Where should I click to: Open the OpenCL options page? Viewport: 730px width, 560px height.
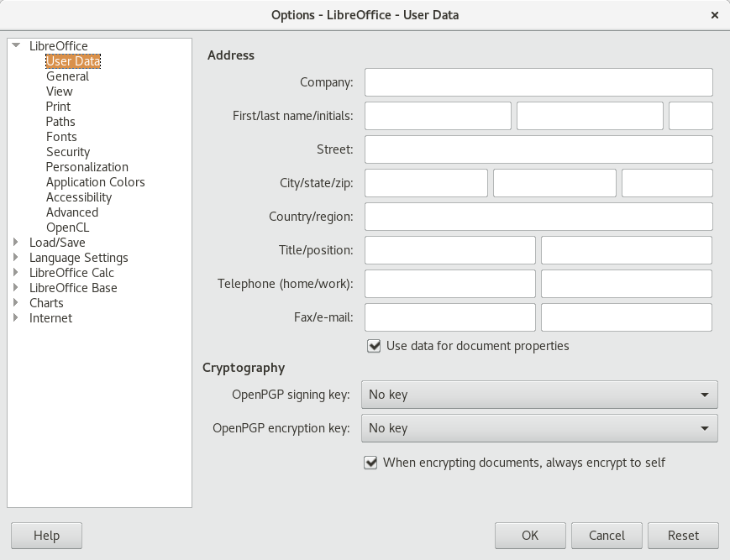(x=67, y=228)
